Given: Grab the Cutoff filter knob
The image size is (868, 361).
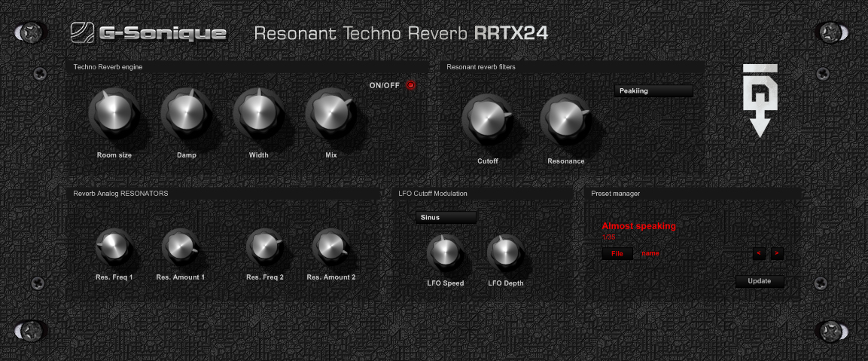Looking at the screenshot, I should click(487, 120).
